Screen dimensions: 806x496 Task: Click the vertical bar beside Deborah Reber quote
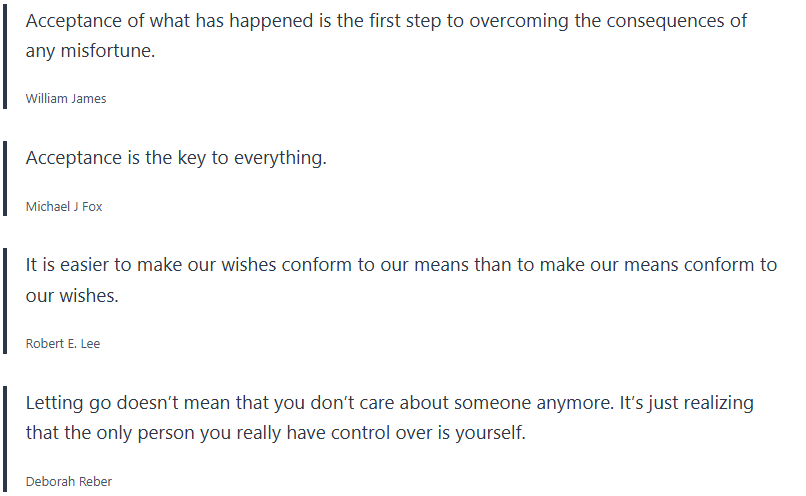tap(6, 440)
